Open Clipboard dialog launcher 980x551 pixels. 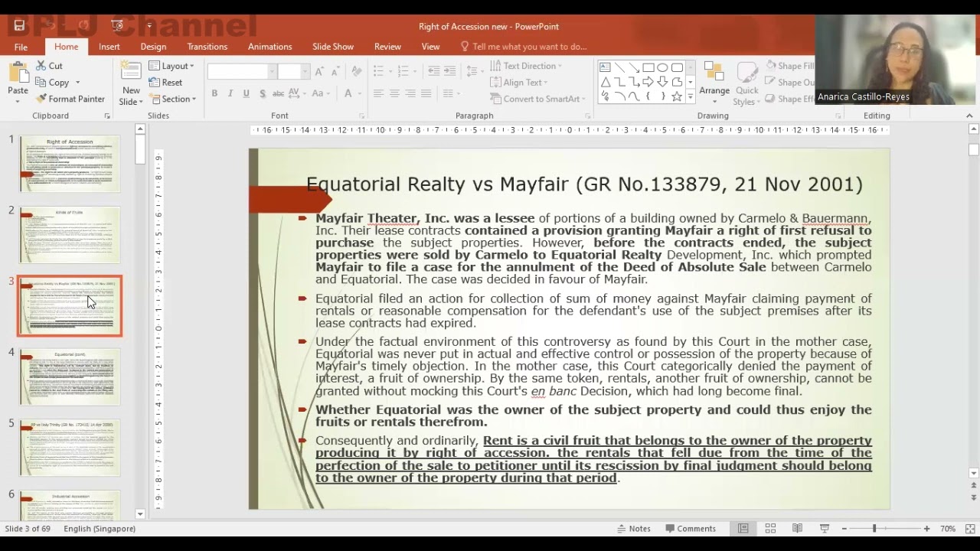[107, 116]
